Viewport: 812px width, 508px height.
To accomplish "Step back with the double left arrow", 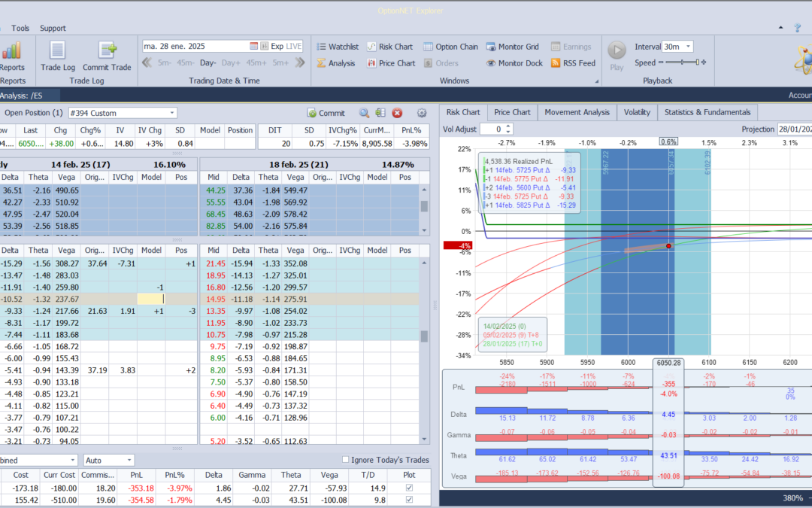I will click(x=147, y=62).
